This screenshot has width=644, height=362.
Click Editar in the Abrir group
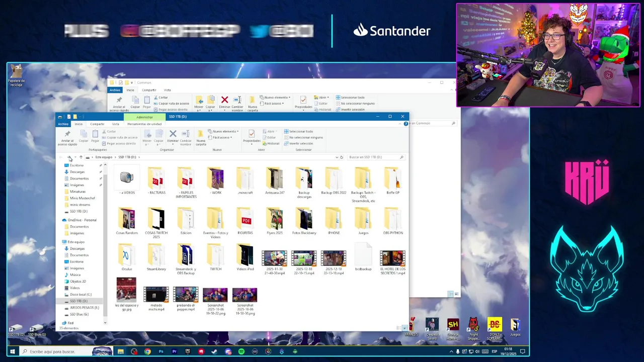coord(270,137)
